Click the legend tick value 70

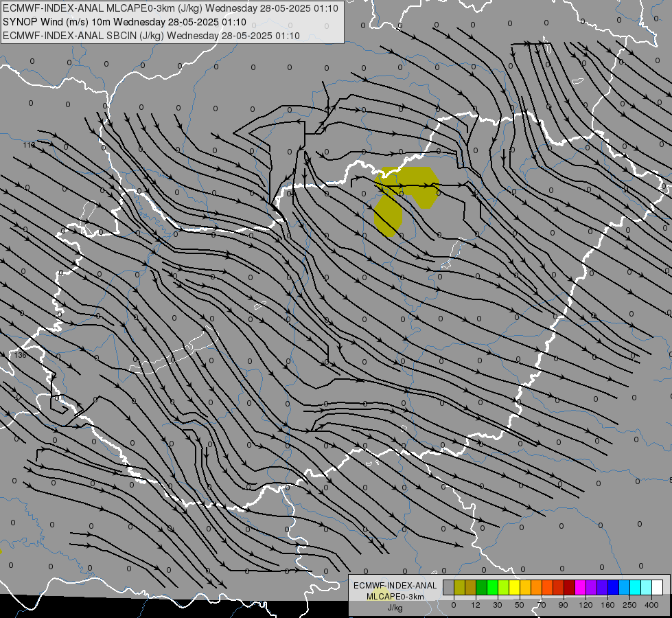(542, 605)
